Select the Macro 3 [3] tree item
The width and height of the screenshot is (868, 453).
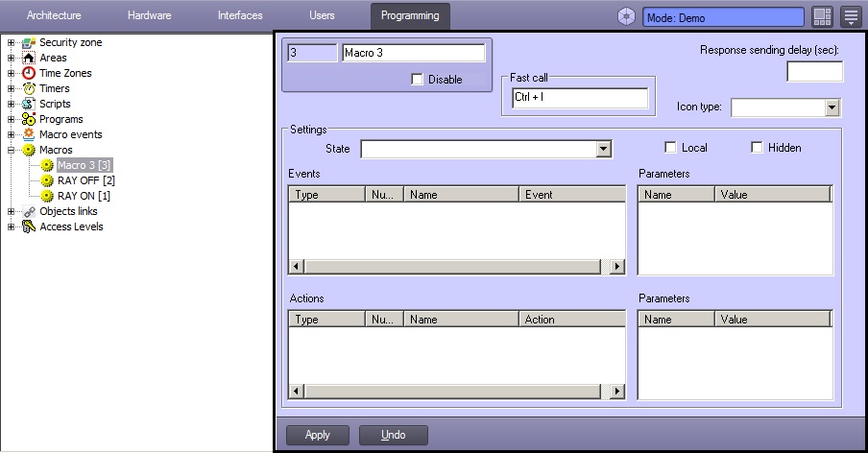84,165
